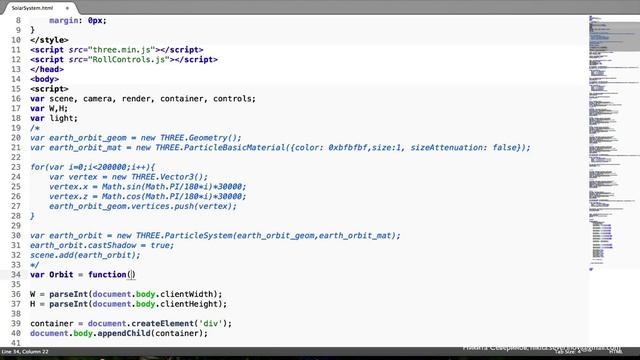Click the 'for(var i=0;i<200000;i++)' loop line

pos(93,167)
